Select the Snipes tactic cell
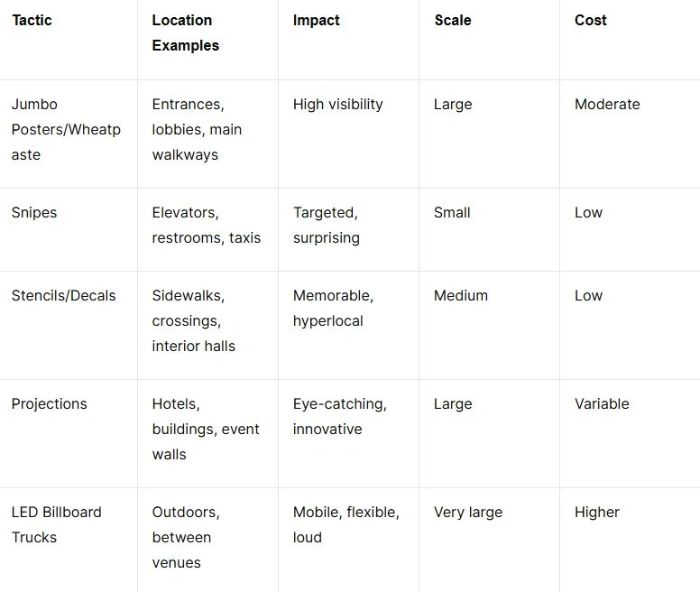 [x=34, y=212]
